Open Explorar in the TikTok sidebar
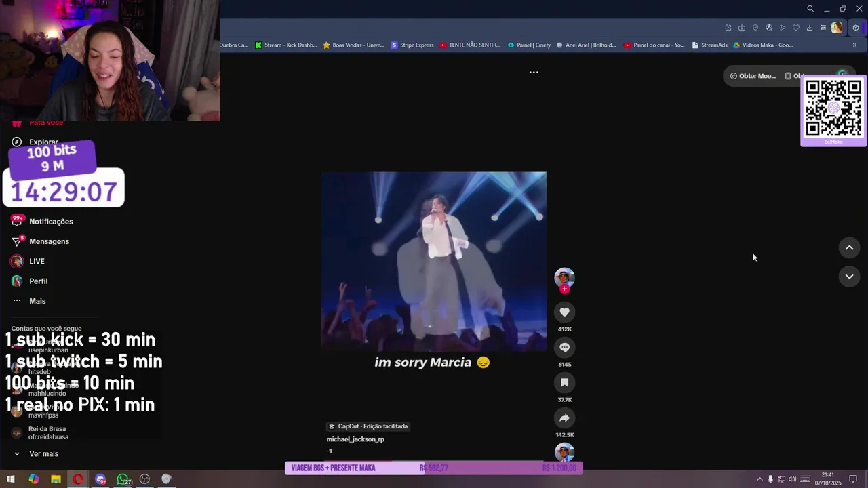 tap(35, 142)
